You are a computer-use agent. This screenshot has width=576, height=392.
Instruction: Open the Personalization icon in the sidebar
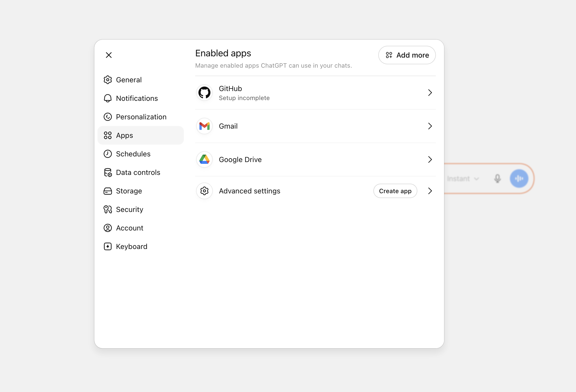tap(108, 117)
